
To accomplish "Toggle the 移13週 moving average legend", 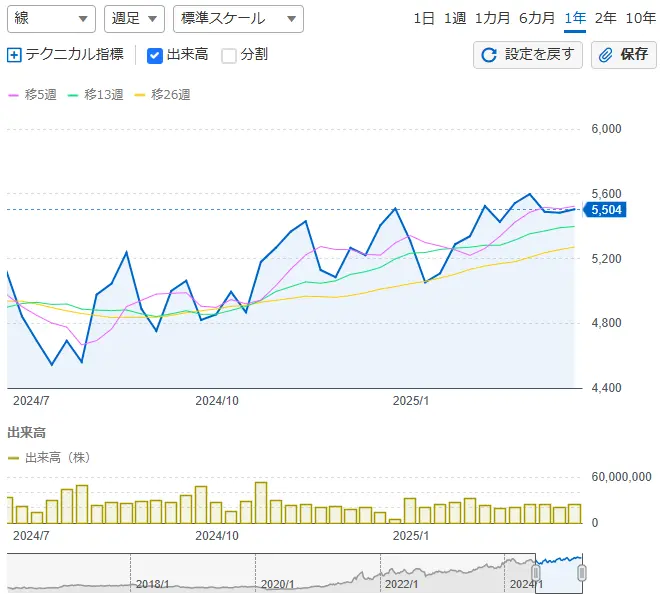I will 96,95.
